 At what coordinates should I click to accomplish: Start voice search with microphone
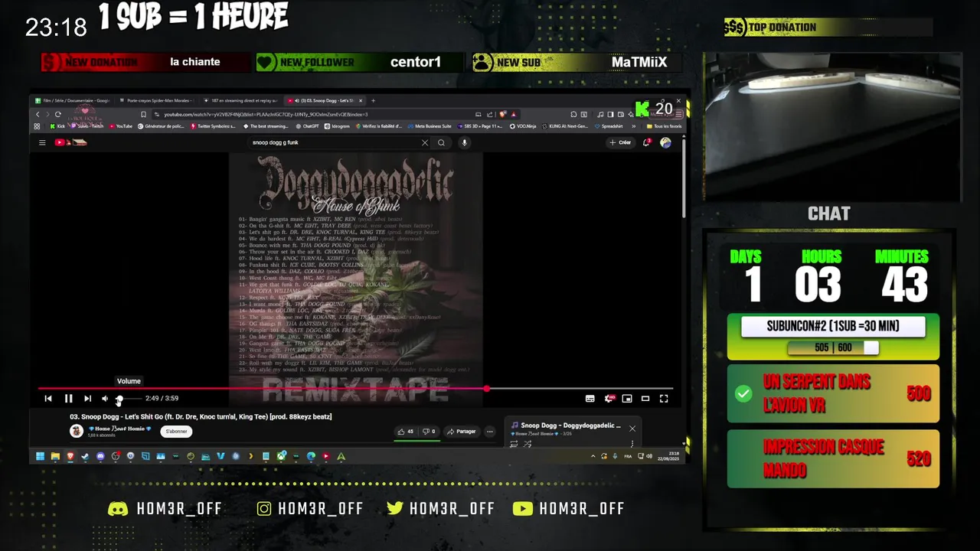[x=464, y=142]
